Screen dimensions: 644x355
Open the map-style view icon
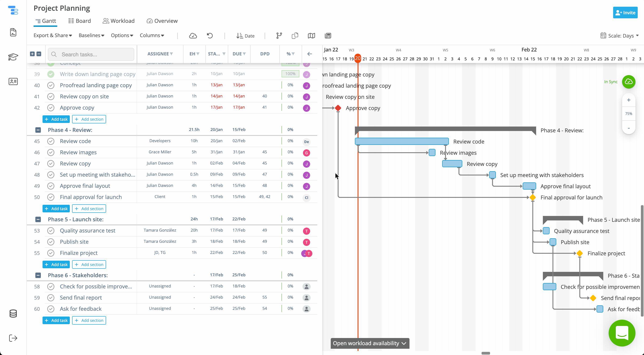(311, 36)
